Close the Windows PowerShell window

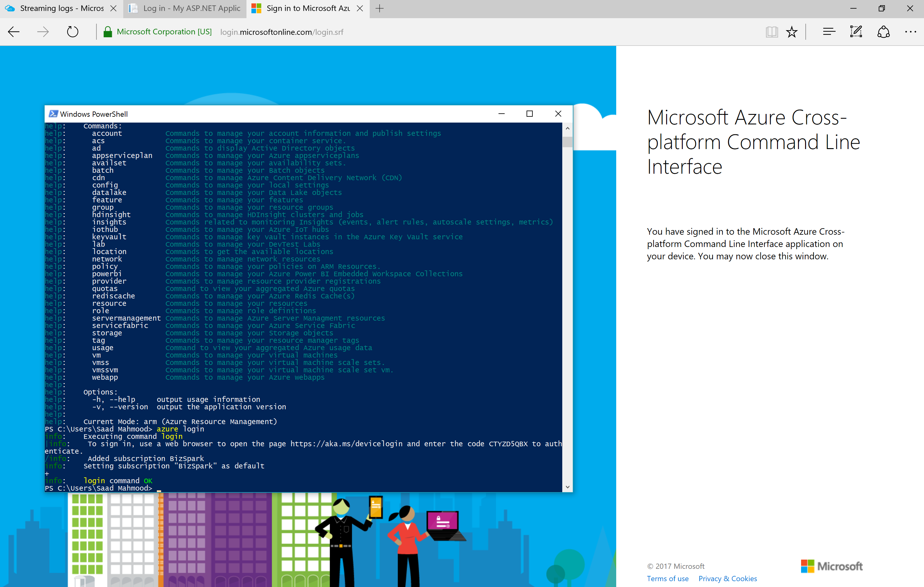pyautogui.click(x=558, y=114)
